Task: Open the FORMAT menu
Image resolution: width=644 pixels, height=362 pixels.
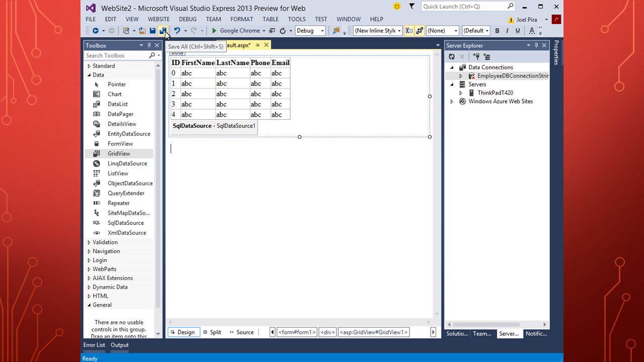Action: pos(242,19)
